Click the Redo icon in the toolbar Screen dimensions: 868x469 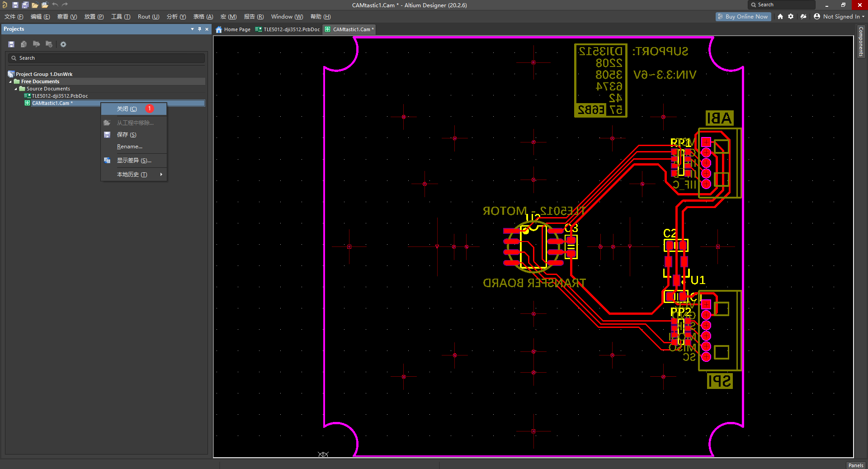(x=65, y=5)
